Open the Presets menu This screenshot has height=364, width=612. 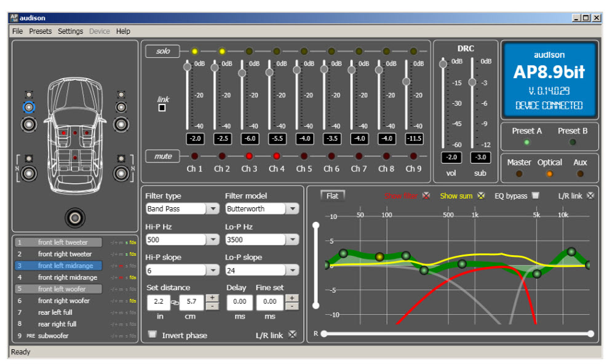[x=41, y=31]
